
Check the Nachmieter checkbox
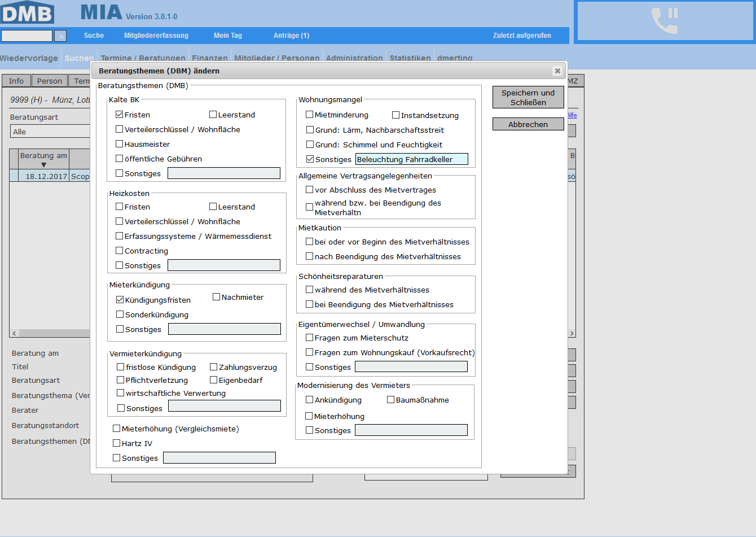[x=216, y=296]
